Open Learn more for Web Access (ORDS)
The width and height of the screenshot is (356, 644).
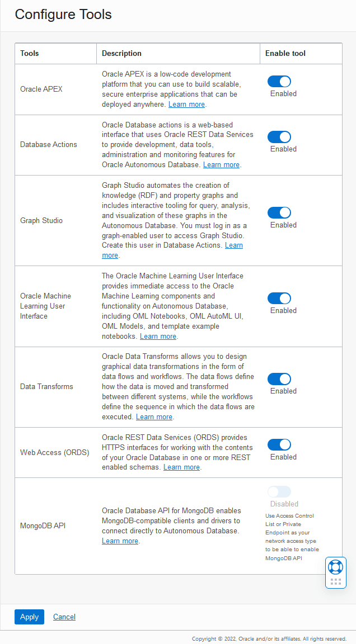click(x=181, y=467)
